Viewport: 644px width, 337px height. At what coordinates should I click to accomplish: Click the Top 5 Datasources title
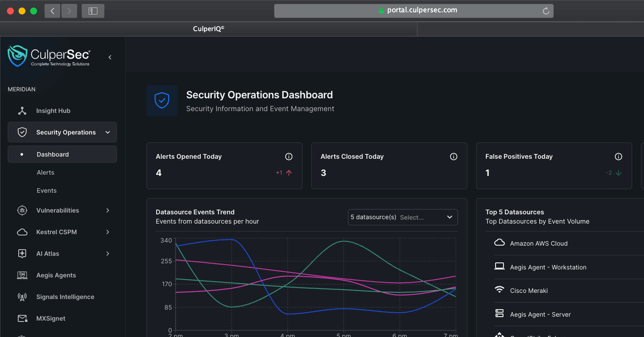(515, 212)
